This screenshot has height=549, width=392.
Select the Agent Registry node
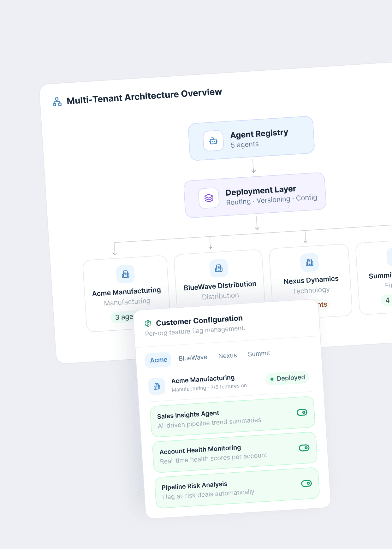click(x=252, y=139)
